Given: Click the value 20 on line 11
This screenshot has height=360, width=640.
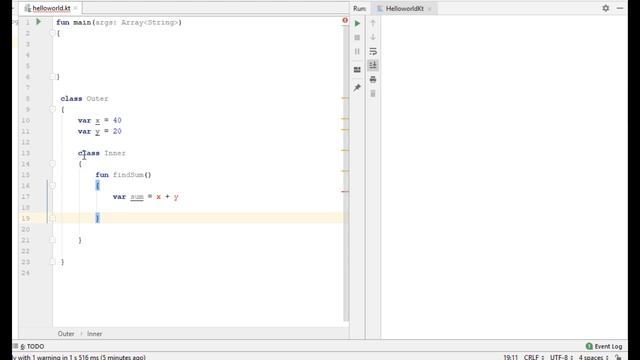Looking at the screenshot, I should [117, 131].
